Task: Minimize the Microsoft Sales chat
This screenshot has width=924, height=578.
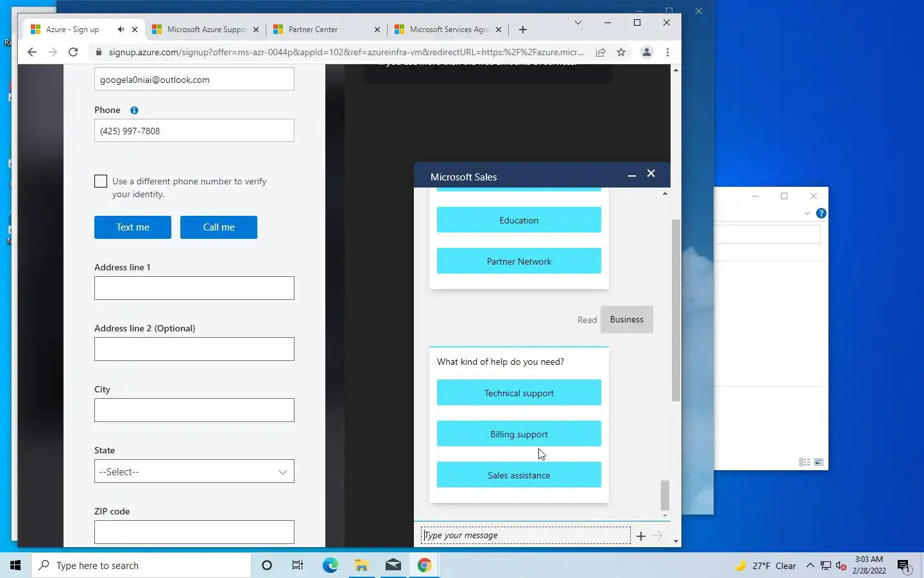Action: (632, 175)
